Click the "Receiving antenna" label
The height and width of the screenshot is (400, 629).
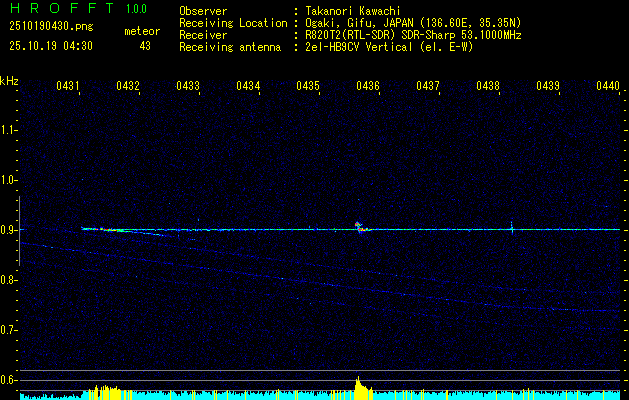[x=230, y=47]
